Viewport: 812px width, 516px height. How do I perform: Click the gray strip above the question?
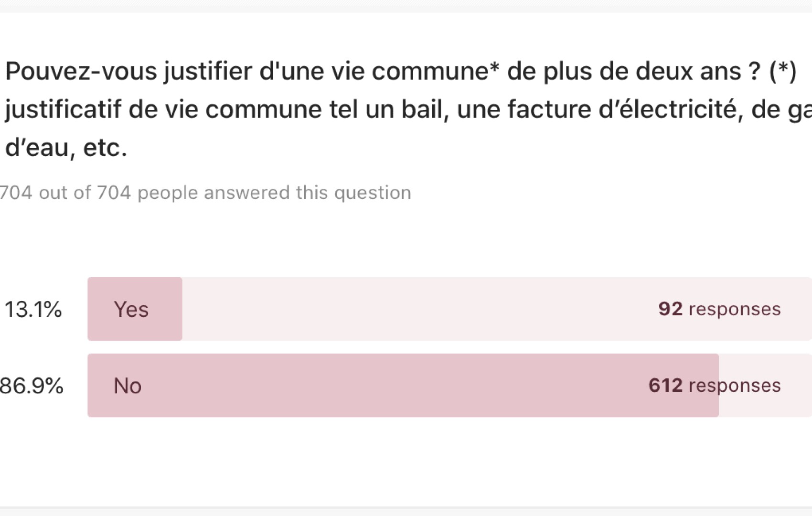406,6
